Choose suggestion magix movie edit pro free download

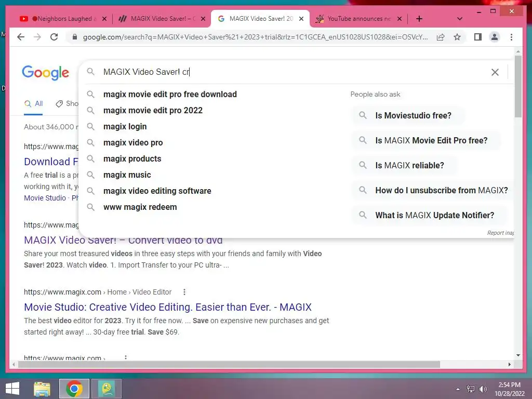coord(170,95)
